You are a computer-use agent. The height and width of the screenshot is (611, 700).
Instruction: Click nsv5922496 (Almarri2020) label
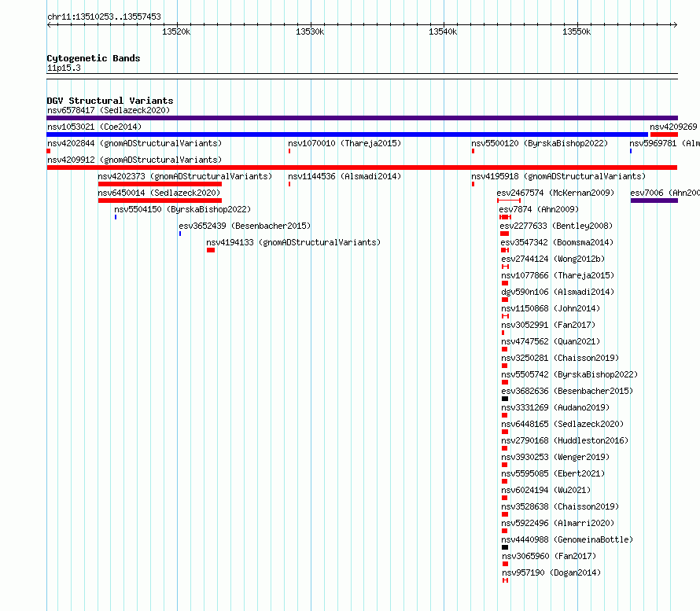tap(558, 523)
